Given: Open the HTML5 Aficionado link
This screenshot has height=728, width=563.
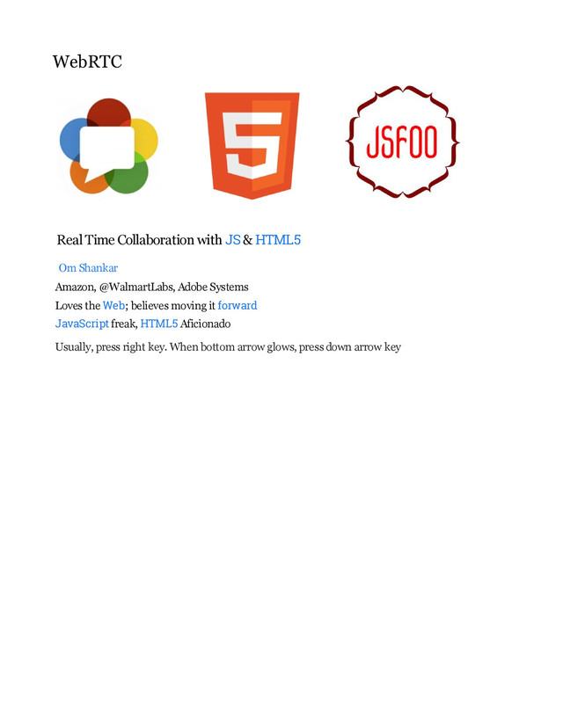Looking at the screenshot, I should [x=159, y=324].
